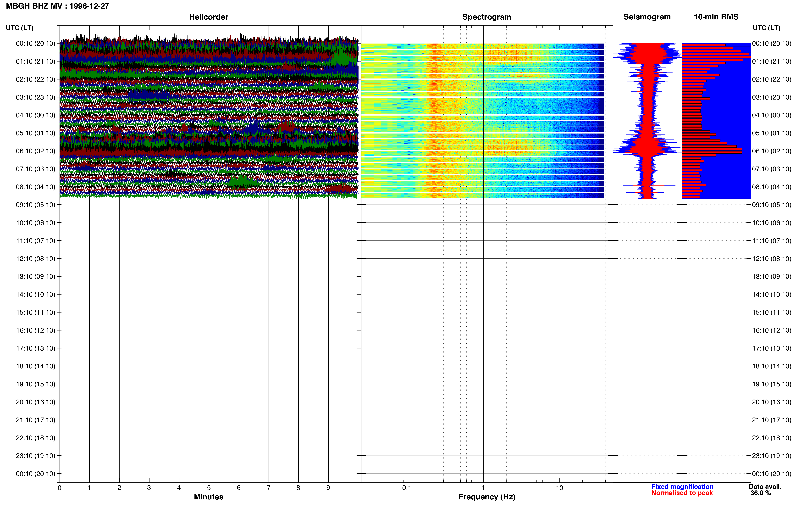Click Minutes axis tick 6
This screenshot has width=812, height=508.
(x=239, y=487)
